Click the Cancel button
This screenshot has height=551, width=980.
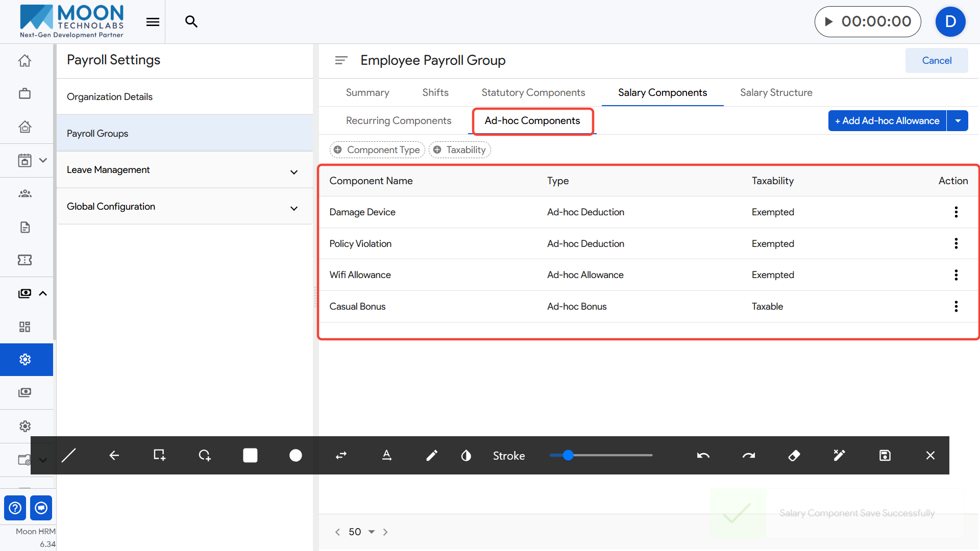click(x=936, y=60)
